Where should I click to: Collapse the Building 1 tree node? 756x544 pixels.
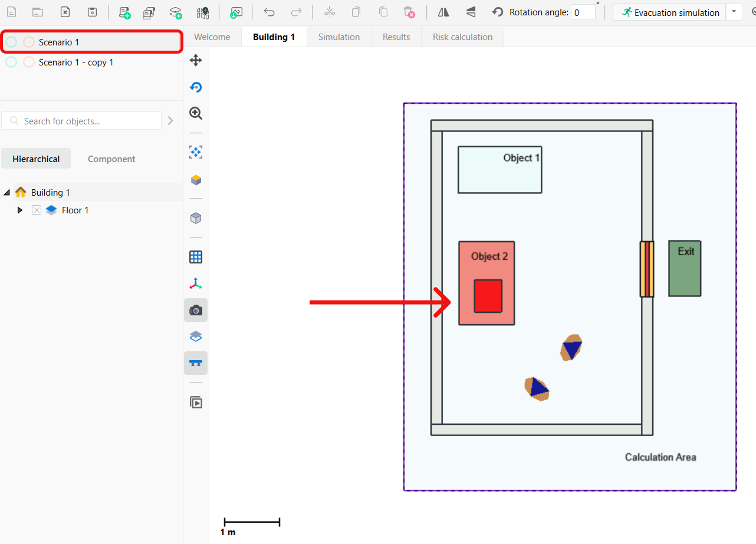coord(6,193)
